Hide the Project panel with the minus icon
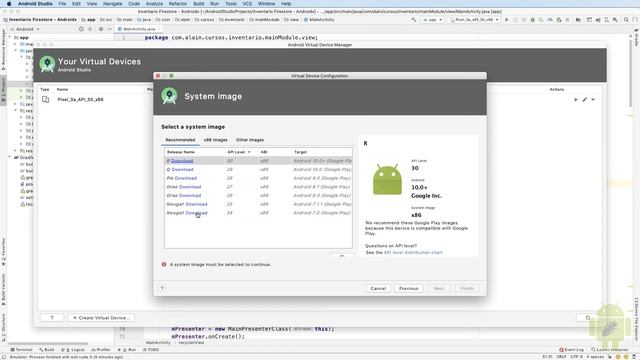 [109, 29]
